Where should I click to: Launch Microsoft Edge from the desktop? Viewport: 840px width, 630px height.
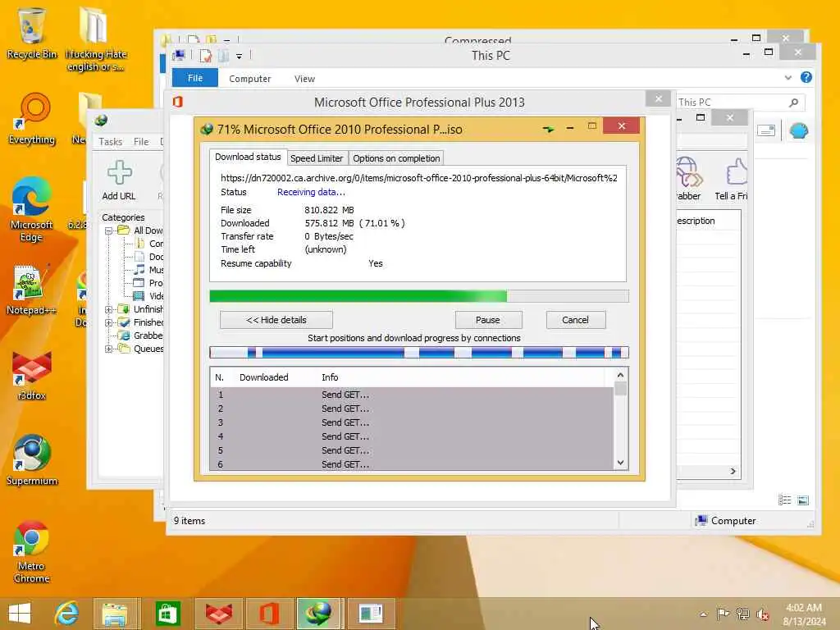[31, 210]
